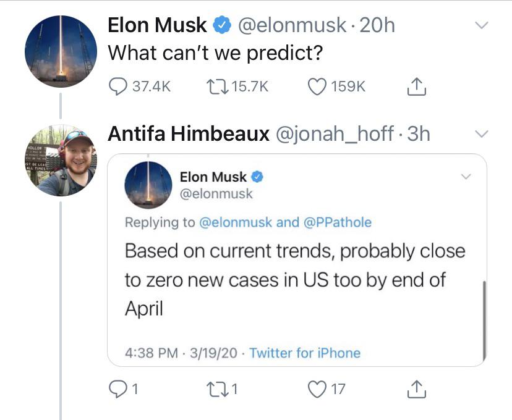The width and height of the screenshot is (512, 420).
Task: Like Antifa Himbeaux's tweet with 17 likes
Action: click(317, 389)
